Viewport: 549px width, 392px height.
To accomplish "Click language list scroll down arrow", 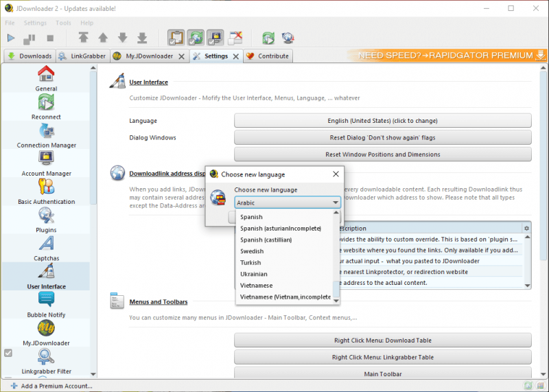I will click(336, 301).
